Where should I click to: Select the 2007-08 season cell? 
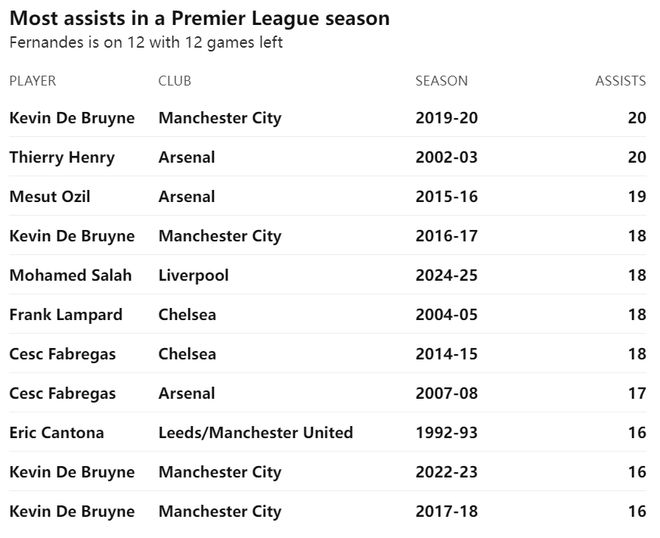[446, 394]
